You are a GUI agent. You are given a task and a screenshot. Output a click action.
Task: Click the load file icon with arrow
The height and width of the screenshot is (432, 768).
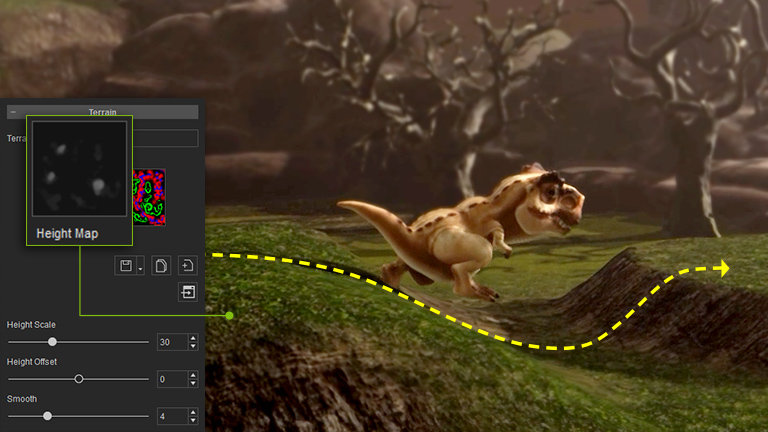coord(188,266)
